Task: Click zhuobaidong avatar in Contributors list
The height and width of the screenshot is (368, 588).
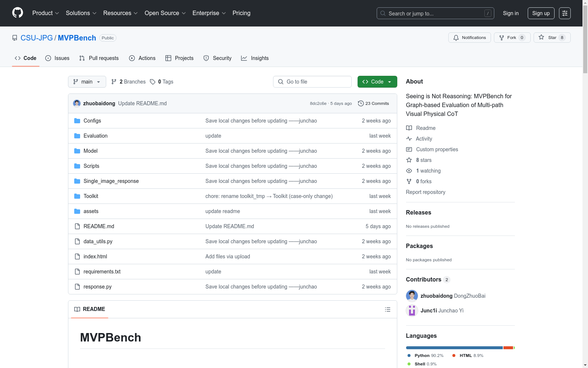Action: pos(412,296)
